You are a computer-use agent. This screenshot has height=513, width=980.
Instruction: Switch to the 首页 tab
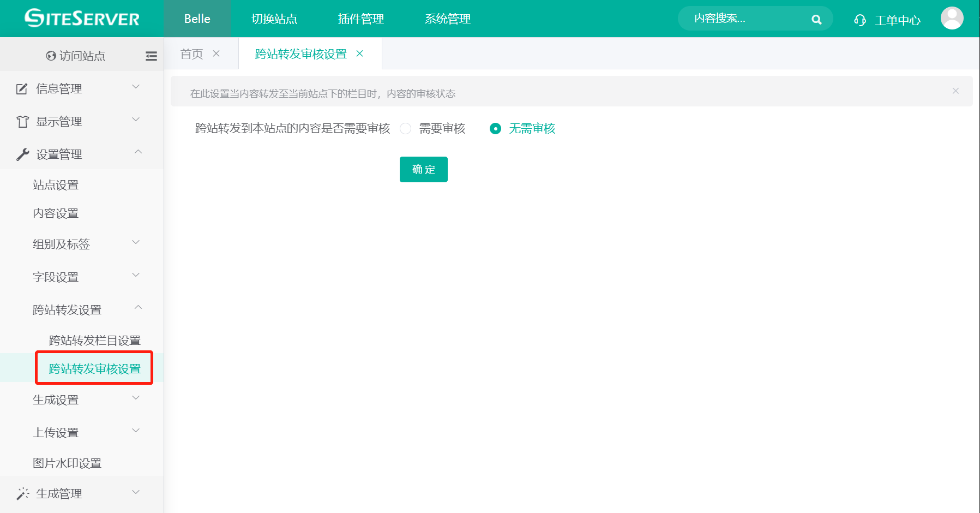[191, 53]
